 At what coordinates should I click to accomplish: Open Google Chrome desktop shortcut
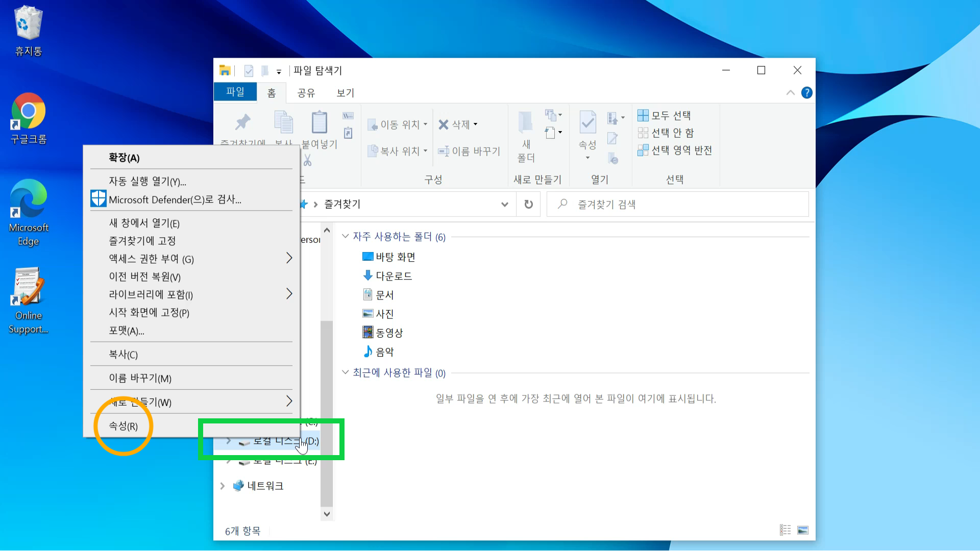(x=29, y=111)
